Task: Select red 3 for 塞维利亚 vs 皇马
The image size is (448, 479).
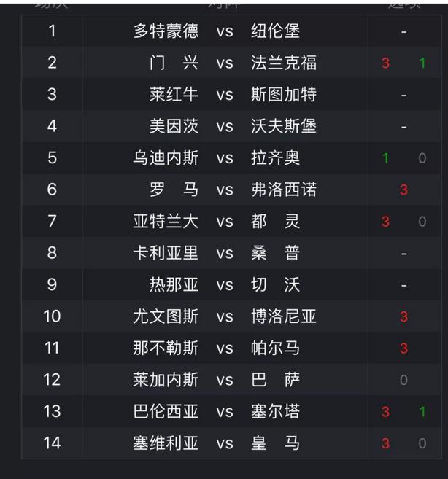Action: click(x=385, y=443)
